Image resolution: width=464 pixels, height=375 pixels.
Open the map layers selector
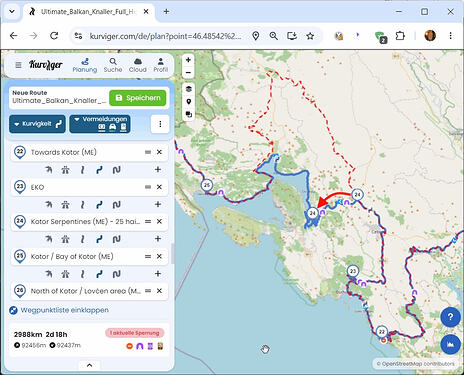click(x=189, y=89)
